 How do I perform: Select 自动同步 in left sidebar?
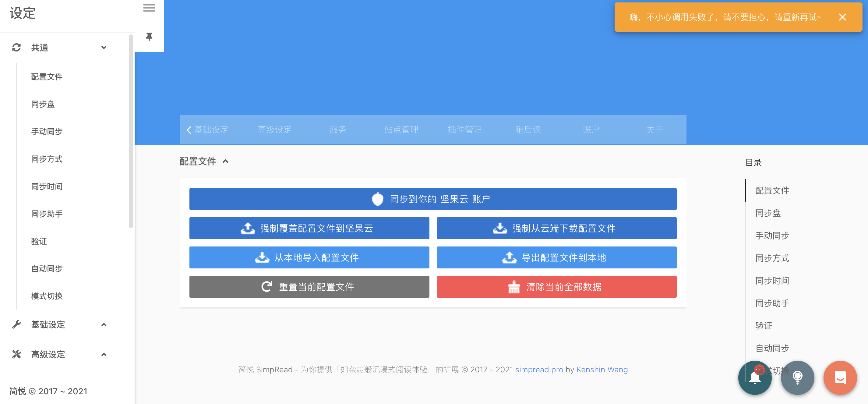[47, 269]
